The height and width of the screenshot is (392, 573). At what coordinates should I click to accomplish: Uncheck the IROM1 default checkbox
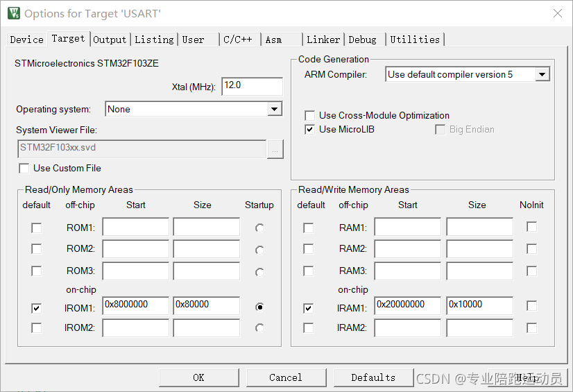[37, 308]
